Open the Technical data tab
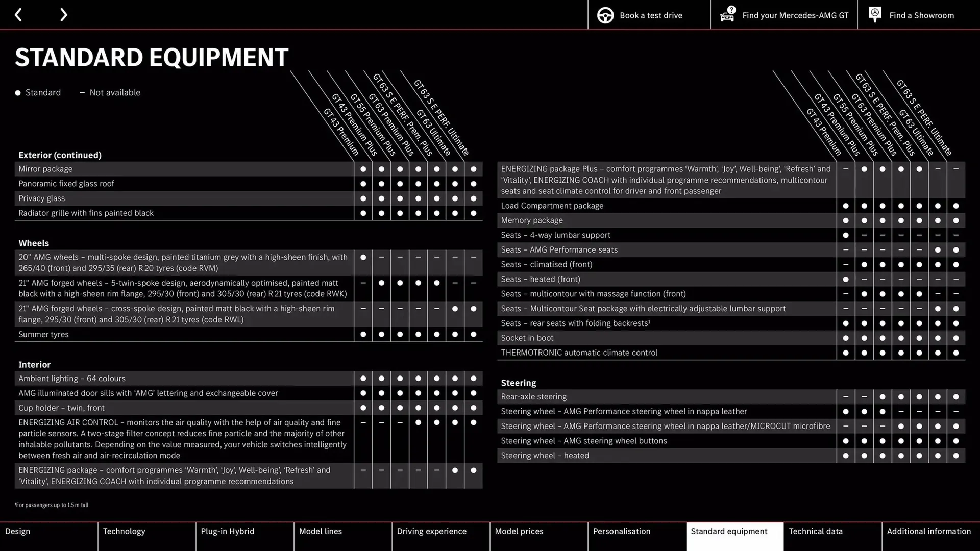 click(833, 536)
